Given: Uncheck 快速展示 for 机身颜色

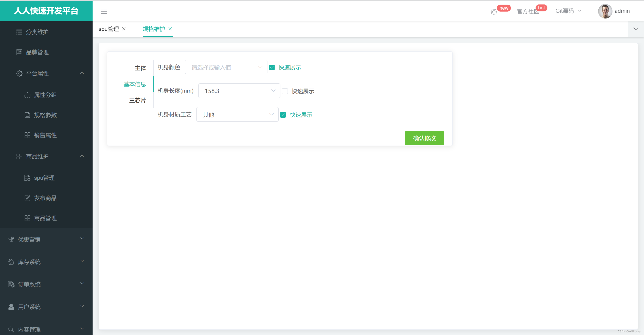Looking at the screenshot, I should coord(272,68).
